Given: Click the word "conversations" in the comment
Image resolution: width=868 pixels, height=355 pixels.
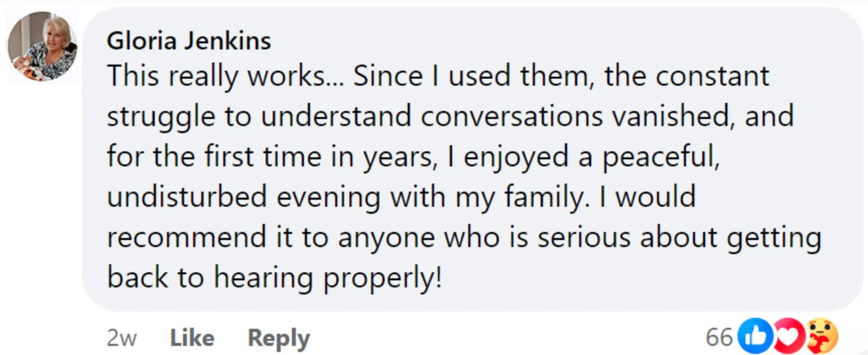Looking at the screenshot, I should click(x=511, y=116).
